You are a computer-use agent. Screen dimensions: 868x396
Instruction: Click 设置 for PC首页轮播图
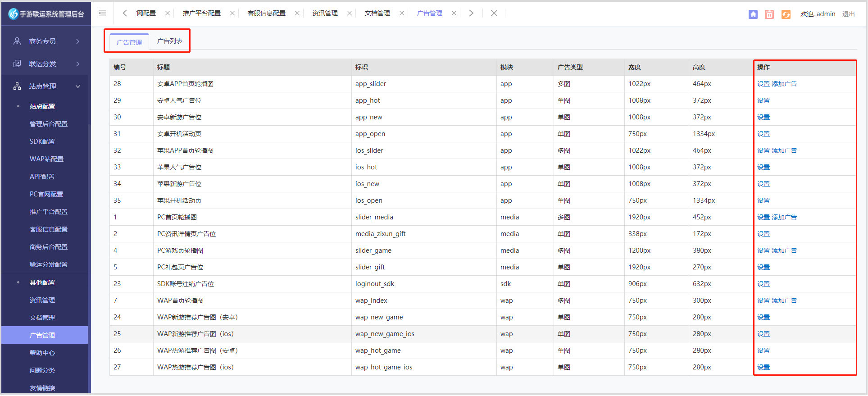tap(763, 217)
